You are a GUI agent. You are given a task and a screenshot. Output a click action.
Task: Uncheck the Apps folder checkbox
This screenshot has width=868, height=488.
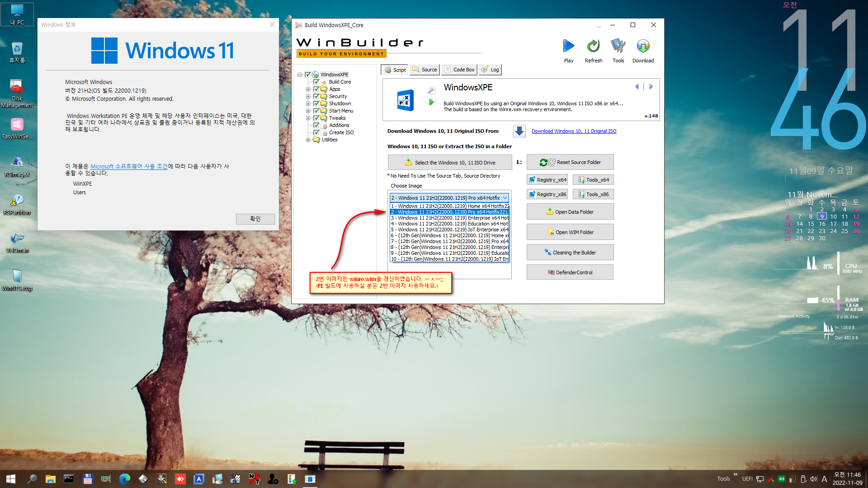click(x=316, y=89)
